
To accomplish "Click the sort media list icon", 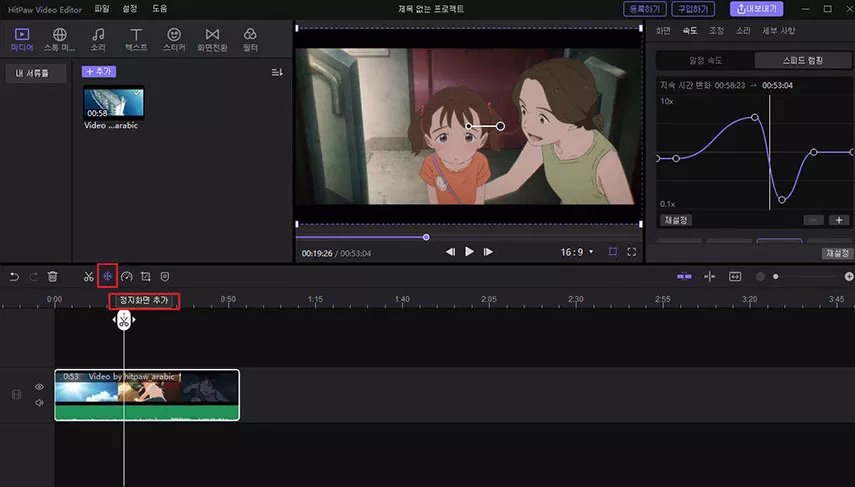I will pos(277,72).
